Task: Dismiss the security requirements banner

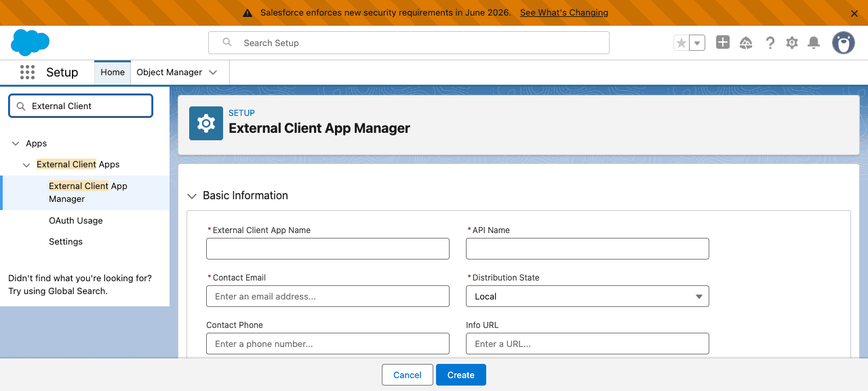Action: point(854,14)
